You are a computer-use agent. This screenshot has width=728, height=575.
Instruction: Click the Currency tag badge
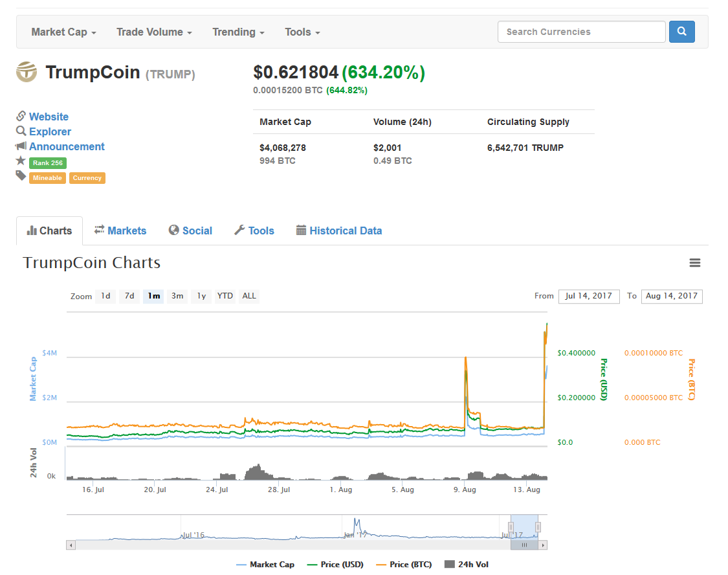tap(87, 178)
